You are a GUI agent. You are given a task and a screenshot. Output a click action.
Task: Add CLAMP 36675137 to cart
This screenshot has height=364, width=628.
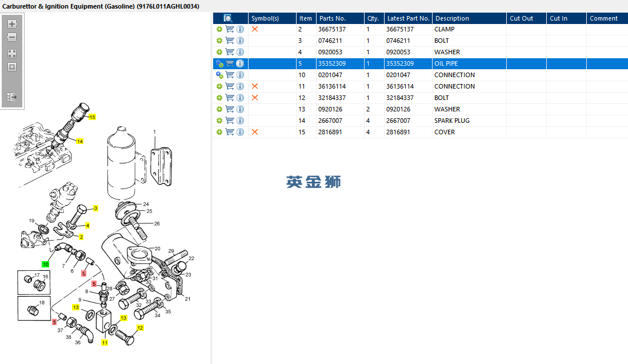pos(230,29)
